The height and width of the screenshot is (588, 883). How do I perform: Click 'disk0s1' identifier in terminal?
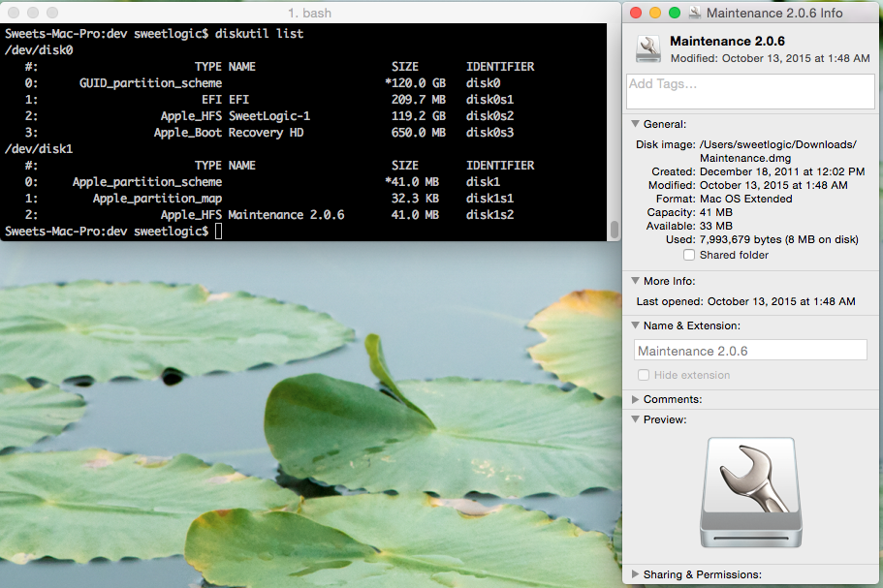(489, 100)
